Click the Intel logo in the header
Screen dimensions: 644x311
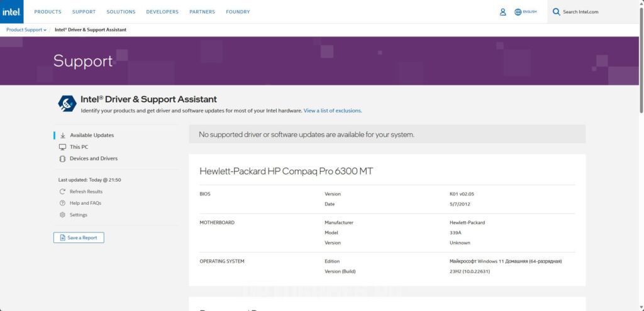11,11
